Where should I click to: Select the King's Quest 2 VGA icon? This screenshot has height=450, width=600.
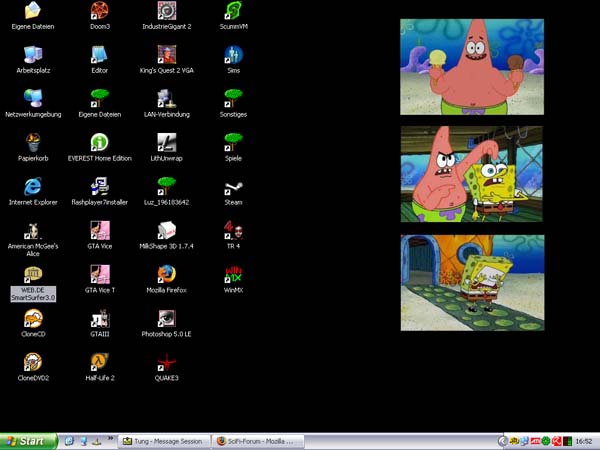166,55
